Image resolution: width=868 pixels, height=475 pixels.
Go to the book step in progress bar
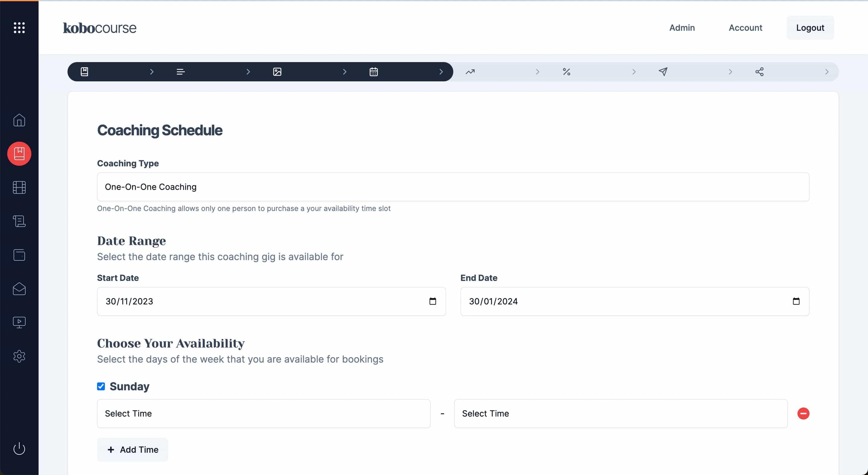pyautogui.click(x=84, y=72)
